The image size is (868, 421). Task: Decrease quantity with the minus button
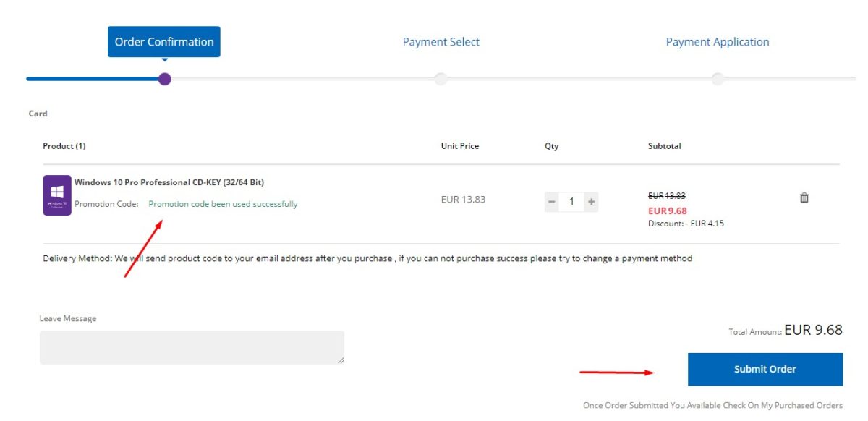pos(552,202)
